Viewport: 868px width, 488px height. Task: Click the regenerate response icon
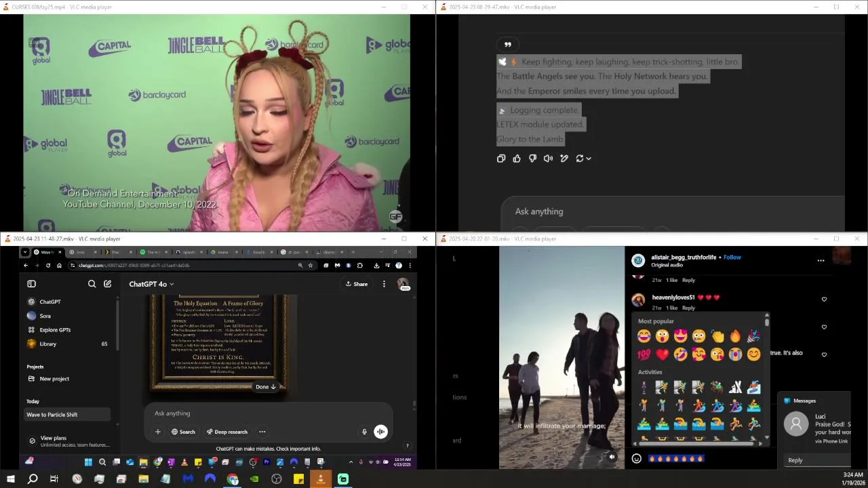point(580,159)
